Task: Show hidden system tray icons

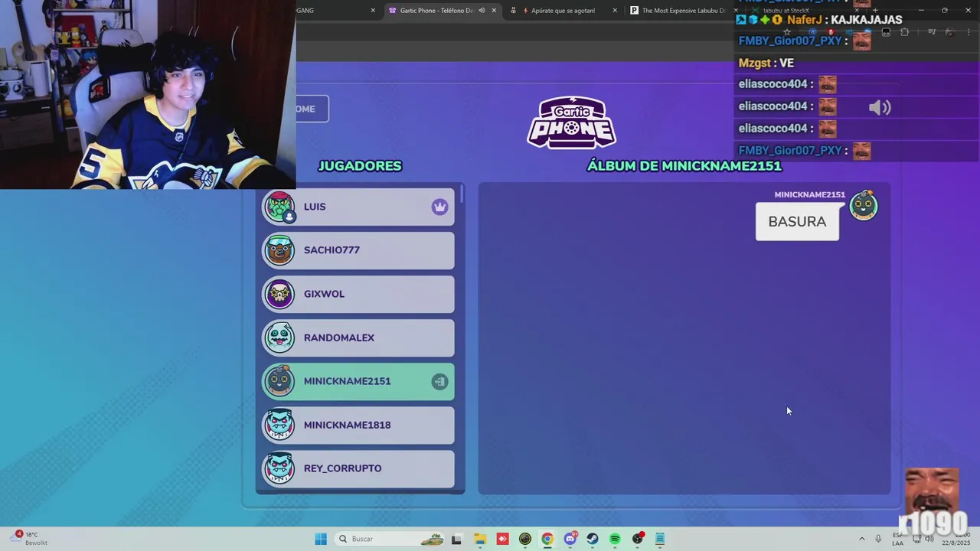Action: click(x=861, y=539)
